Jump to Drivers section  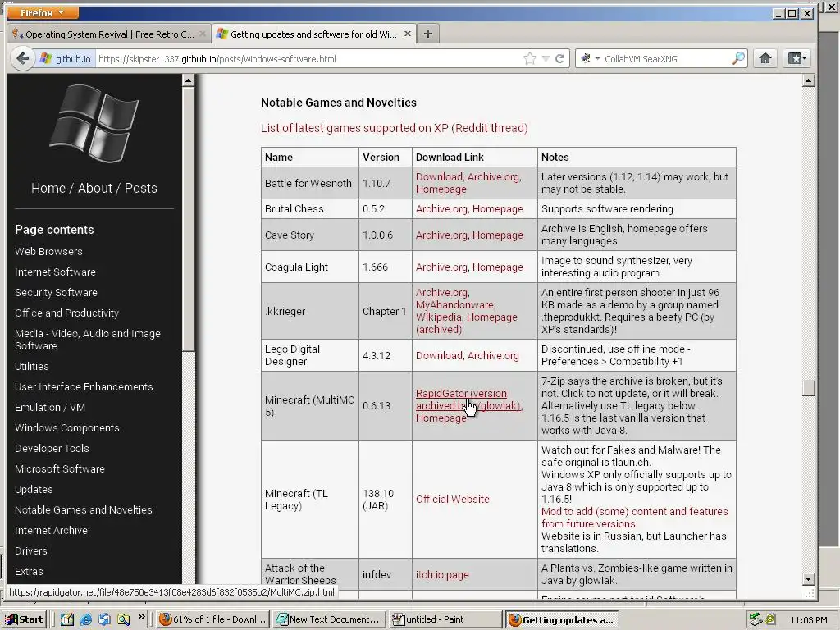[x=30, y=550]
